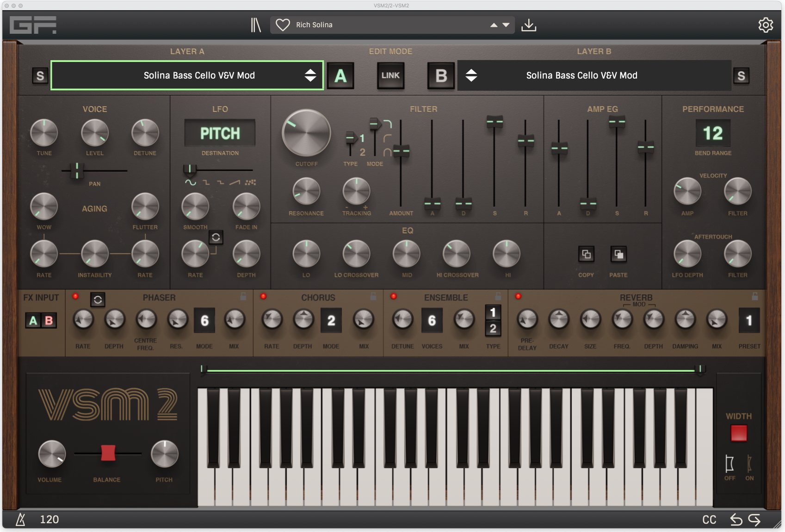Viewport: 785px width, 532px height.
Task: Select next preset with down arrow
Action: [x=506, y=25]
